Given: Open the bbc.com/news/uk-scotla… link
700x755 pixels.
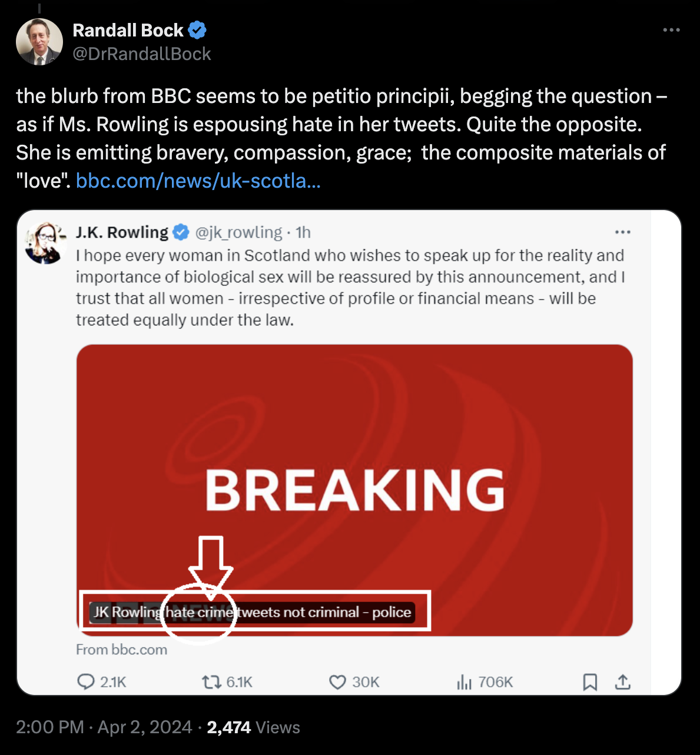Looking at the screenshot, I should tap(198, 181).
